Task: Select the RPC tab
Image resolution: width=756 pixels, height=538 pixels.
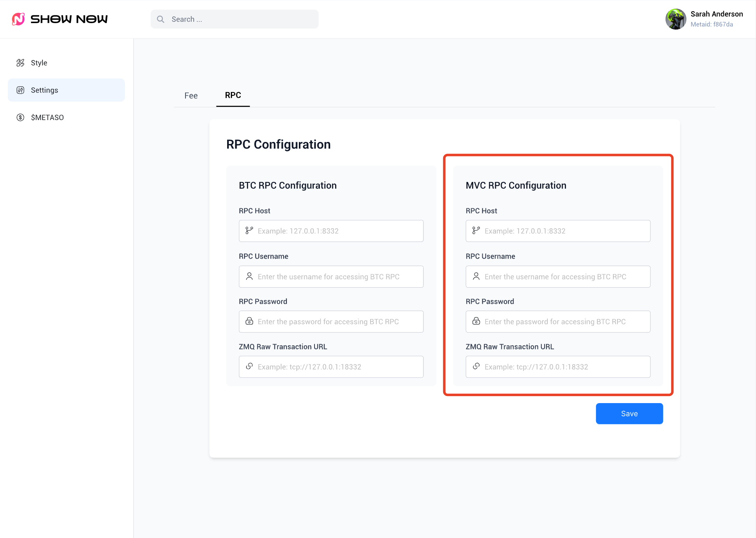Action: (x=233, y=95)
